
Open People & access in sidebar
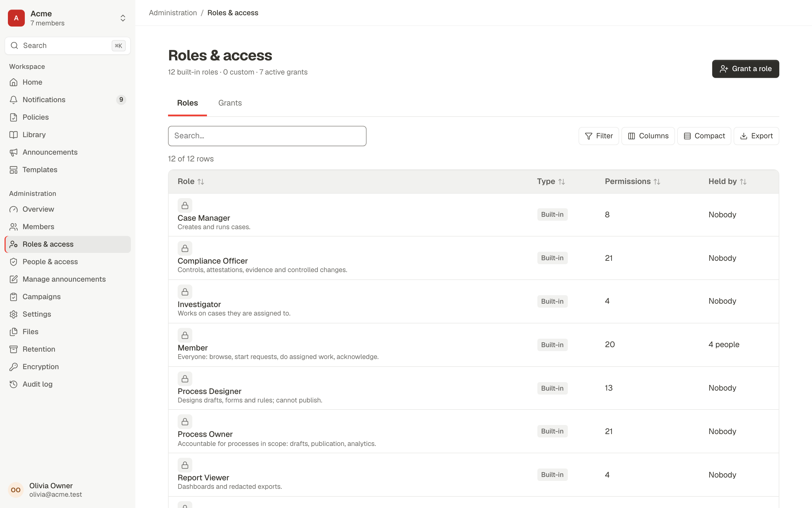pos(67,262)
